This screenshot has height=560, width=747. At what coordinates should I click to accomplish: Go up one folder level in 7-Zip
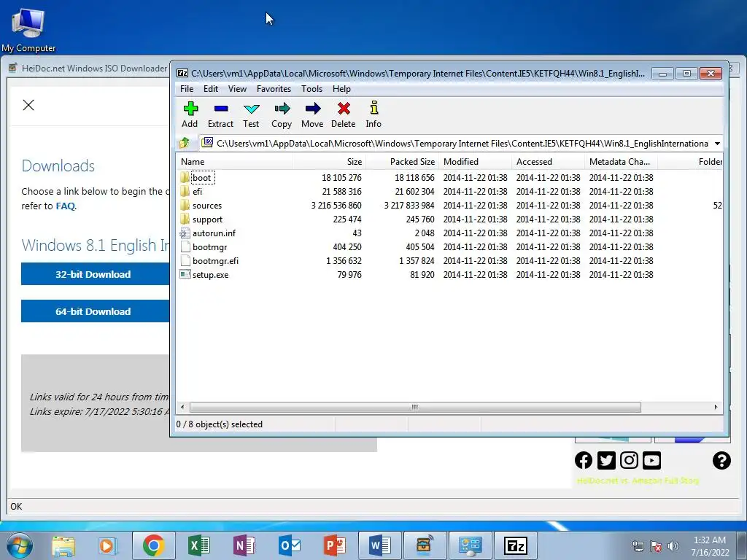[185, 143]
